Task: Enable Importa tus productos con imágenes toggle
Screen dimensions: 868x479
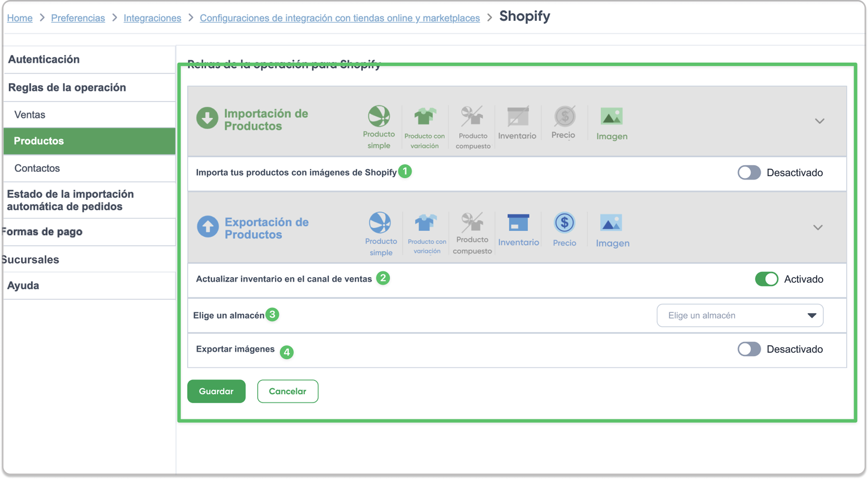Action: (749, 173)
